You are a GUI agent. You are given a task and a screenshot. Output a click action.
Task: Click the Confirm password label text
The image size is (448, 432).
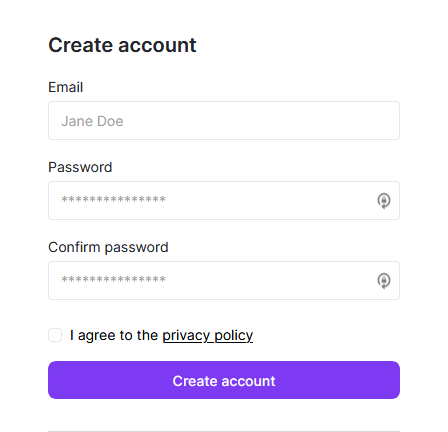pos(108,247)
